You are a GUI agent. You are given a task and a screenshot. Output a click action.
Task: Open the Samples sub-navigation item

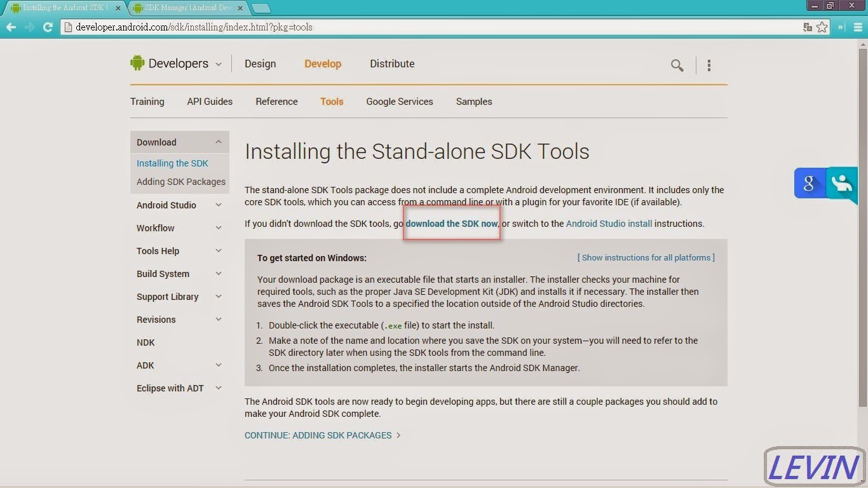click(474, 102)
